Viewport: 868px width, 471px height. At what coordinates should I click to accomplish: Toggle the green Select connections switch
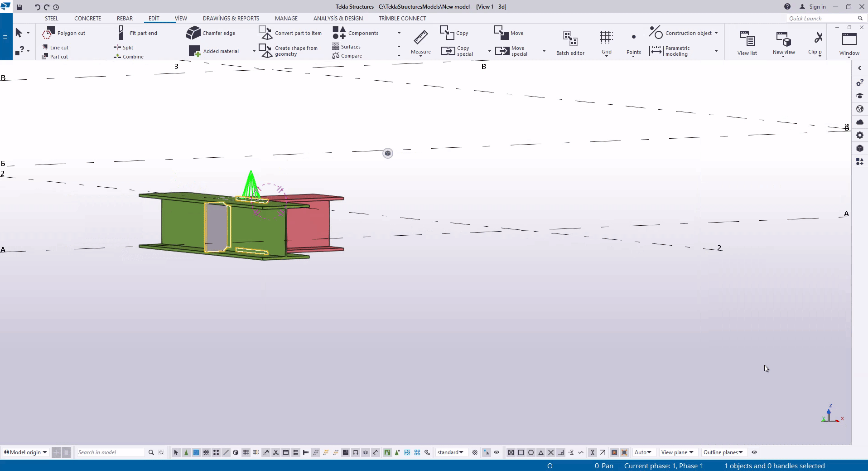pos(186,452)
